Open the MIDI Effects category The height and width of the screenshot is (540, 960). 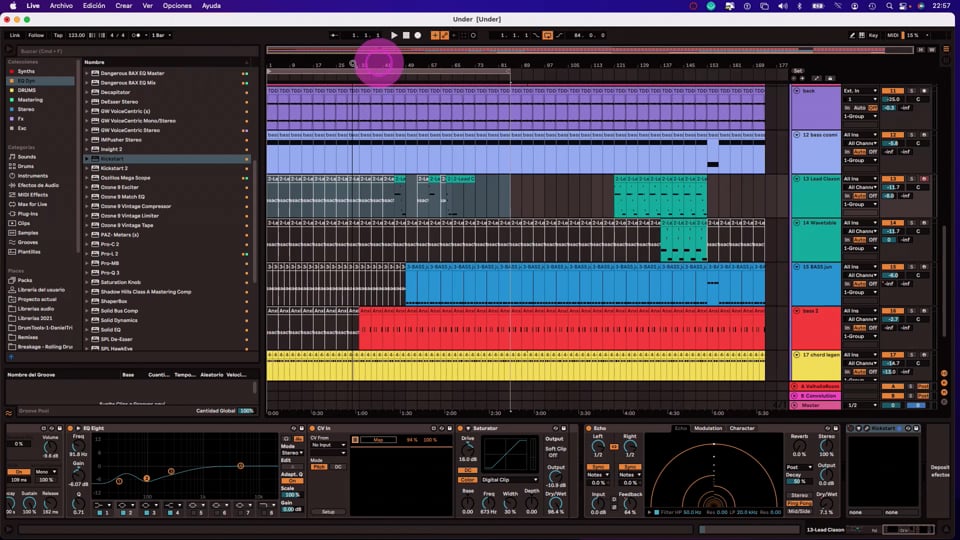pos(32,195)
